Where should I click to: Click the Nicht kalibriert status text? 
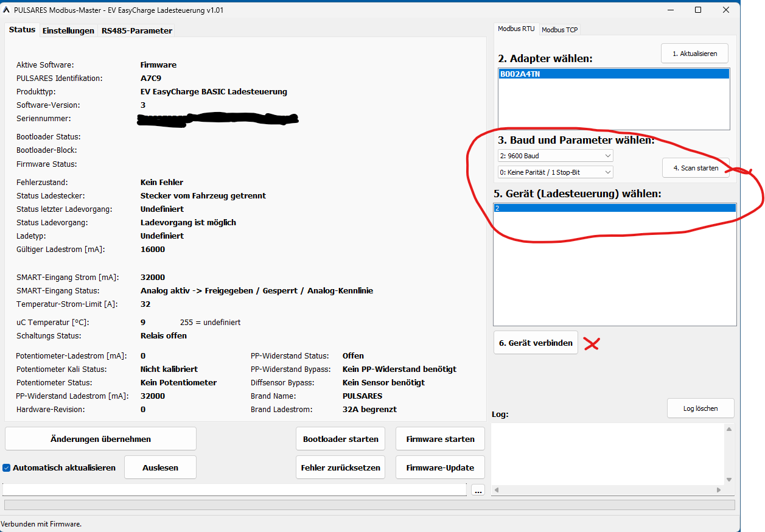[169, 369]
